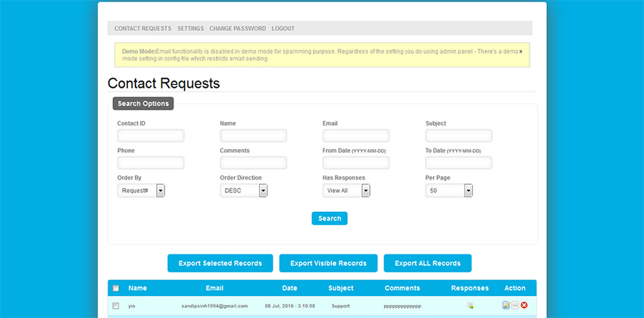Focus the Subject search field
Screen dimensions: 644x318
coord(459,136)
